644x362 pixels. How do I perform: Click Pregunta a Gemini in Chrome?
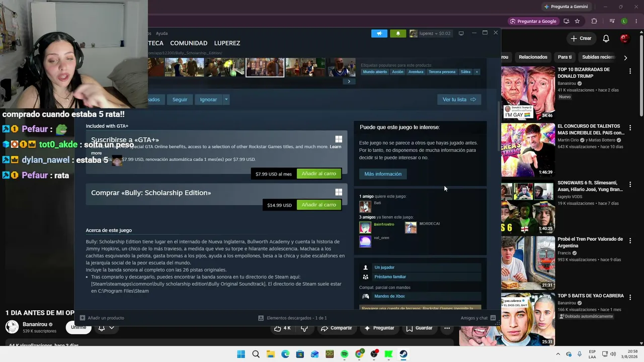coord(566,7)
